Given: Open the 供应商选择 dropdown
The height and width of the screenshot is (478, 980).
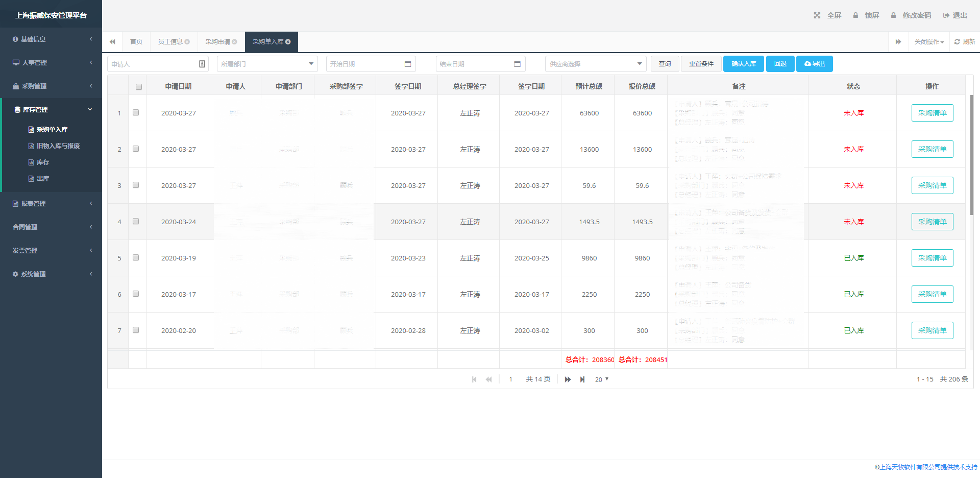Looking at the screenshot, I should coord(595,64).
